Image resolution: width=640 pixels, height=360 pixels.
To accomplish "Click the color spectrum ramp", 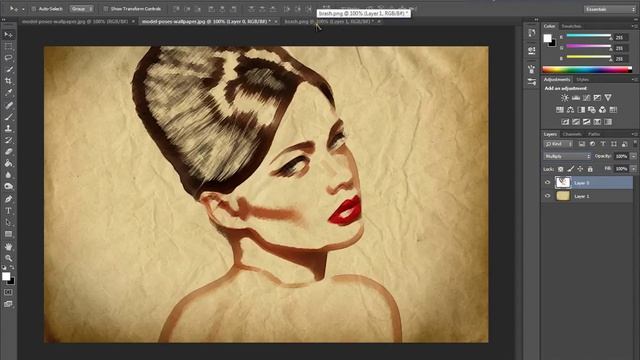I will [x=587, y=69].
